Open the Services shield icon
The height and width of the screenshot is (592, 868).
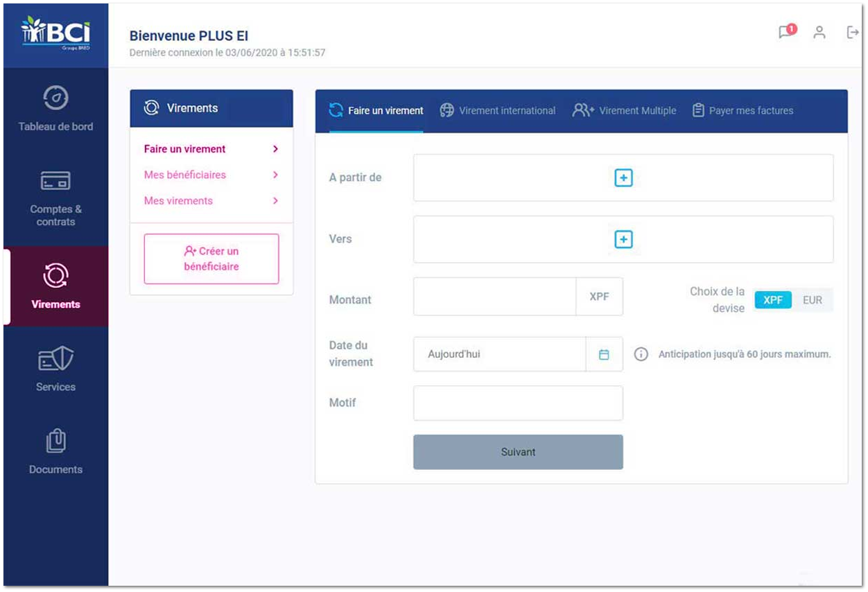point(55,359)
